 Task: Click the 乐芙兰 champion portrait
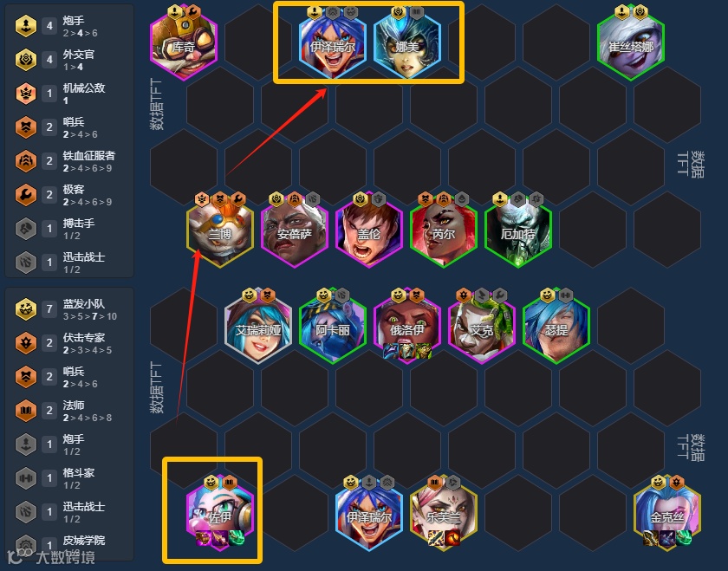click(444, 514)
